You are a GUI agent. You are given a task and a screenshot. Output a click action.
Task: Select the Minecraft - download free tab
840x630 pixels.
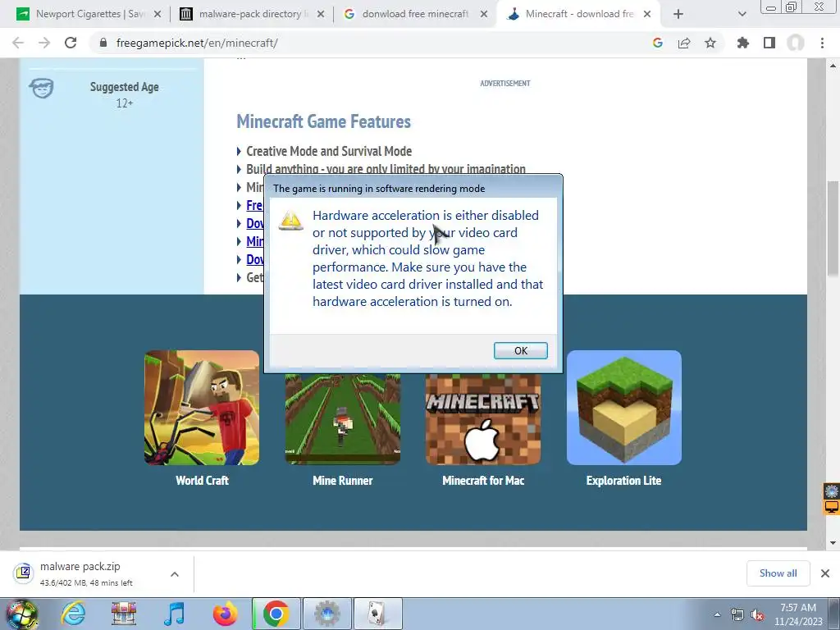coord(578,14)
